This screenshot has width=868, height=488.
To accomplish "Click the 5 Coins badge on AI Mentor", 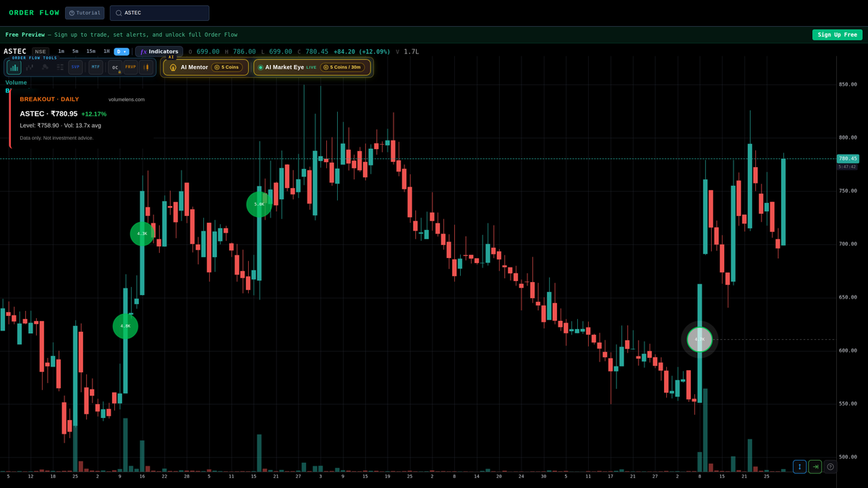I will coord(226,67).
